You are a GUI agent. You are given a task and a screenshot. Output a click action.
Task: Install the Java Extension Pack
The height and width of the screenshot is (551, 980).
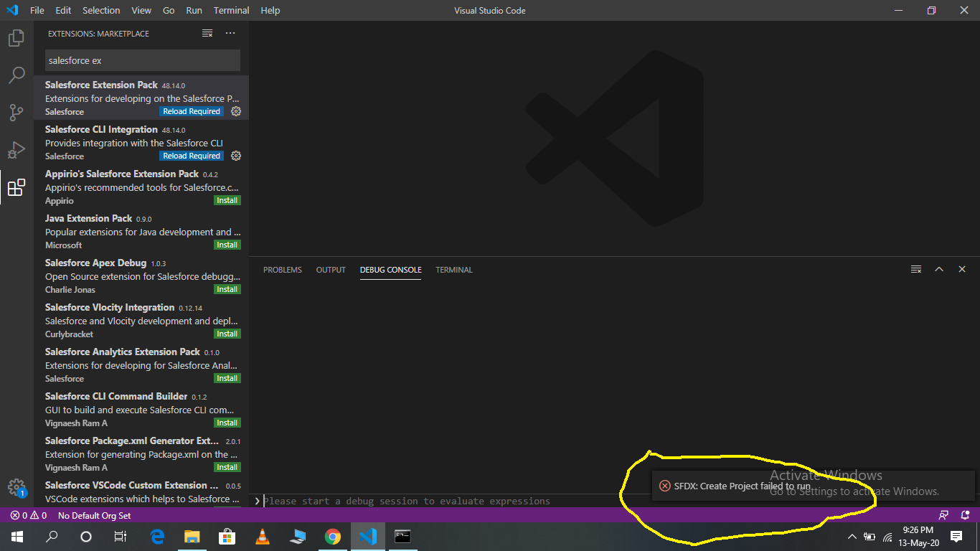227,245
